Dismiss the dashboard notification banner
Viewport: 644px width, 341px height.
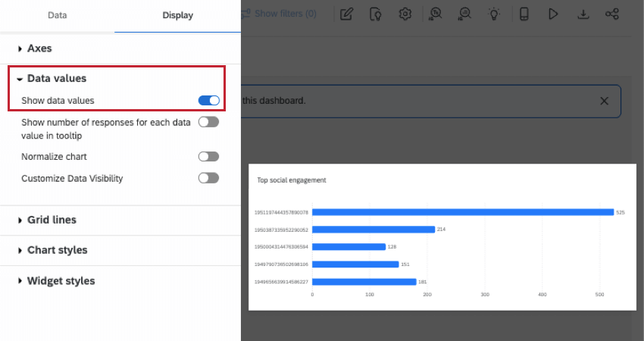(604, 101)
